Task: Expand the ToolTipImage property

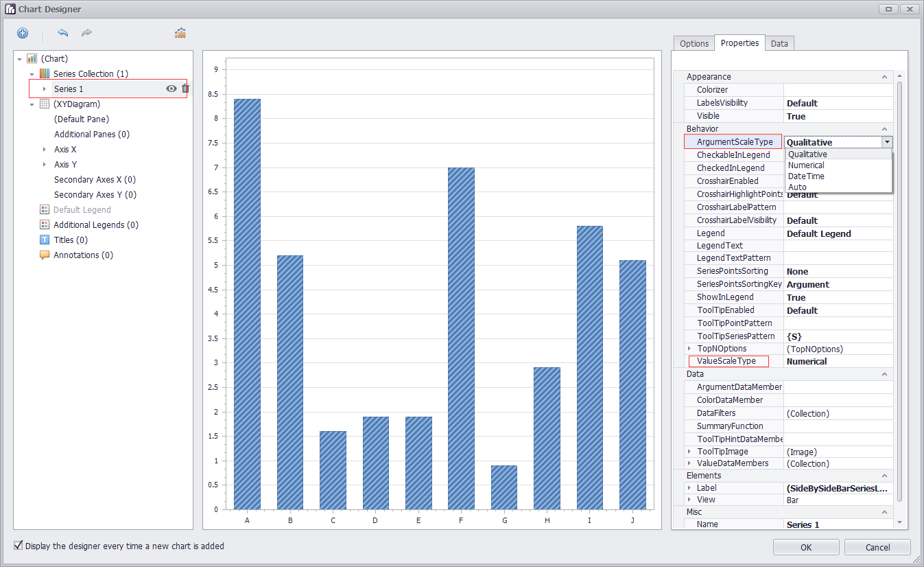Action: [x=689, y=451]
